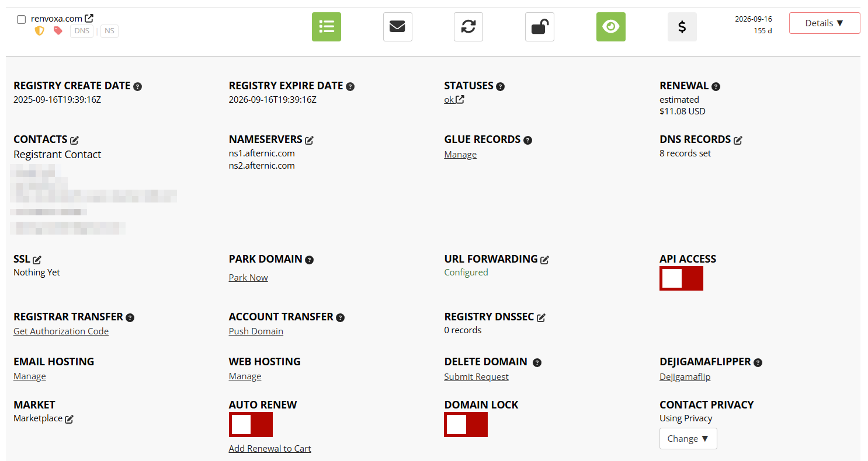Click the refresh arrows auto-renew icon

(x=468, y=27)
